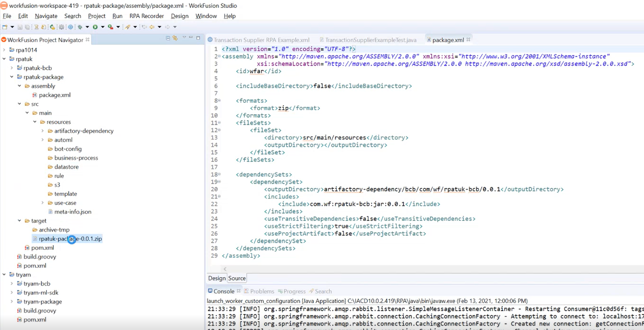Toggle Link with Editor in Navigator
The height and width of the screenshot is (330, 644).
coord(175,38)
